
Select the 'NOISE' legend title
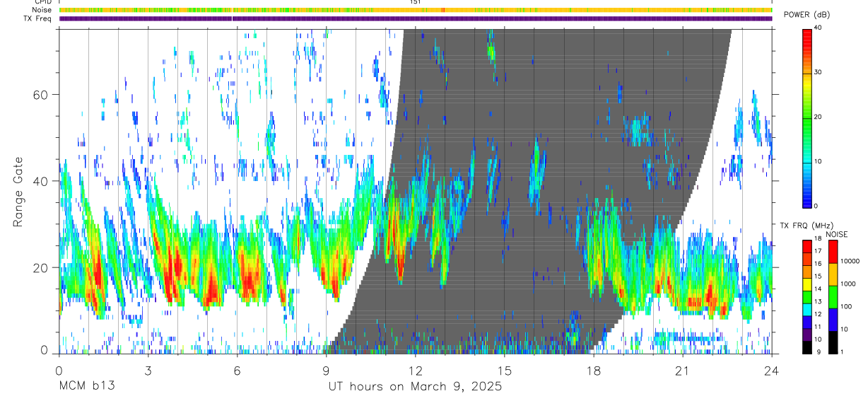pyautogui.click(x=836, y=234)
